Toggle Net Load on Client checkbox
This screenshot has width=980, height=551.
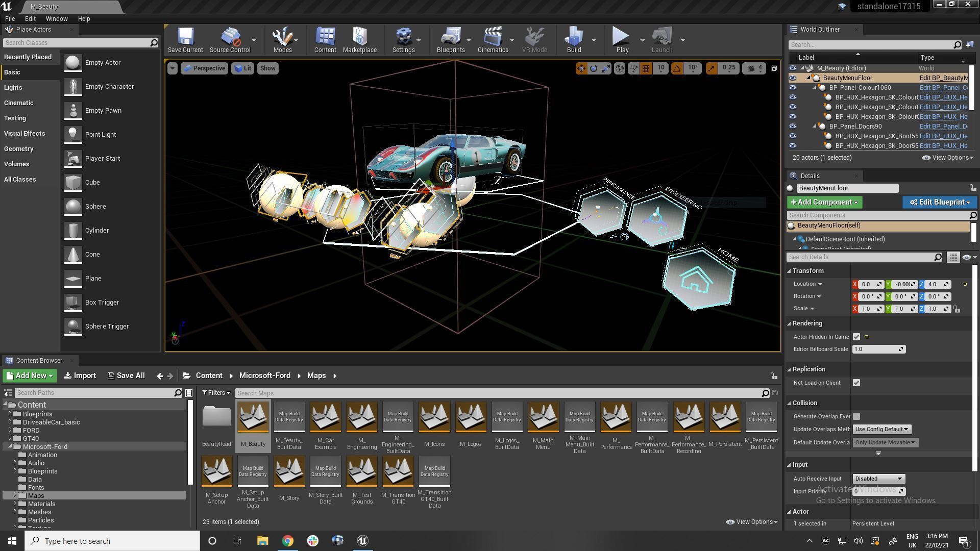(x=856, y=383)
